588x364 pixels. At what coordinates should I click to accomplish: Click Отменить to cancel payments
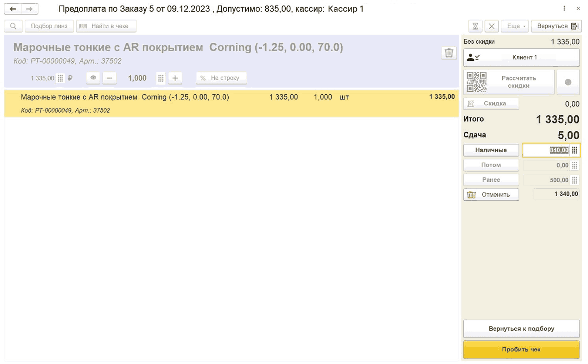pyautogui.click(x=491, y=194)
